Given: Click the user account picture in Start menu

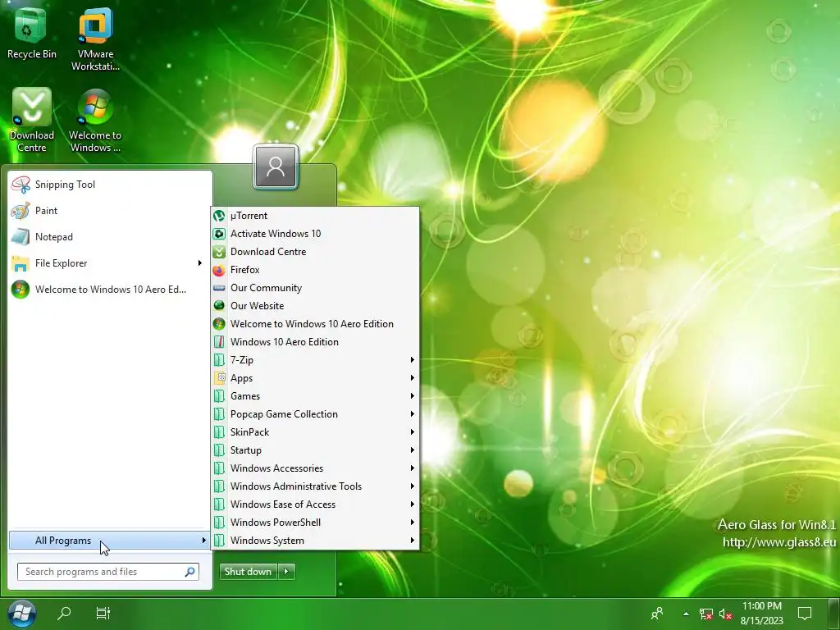Looking at the screenshot, I should tap(276, 167).
